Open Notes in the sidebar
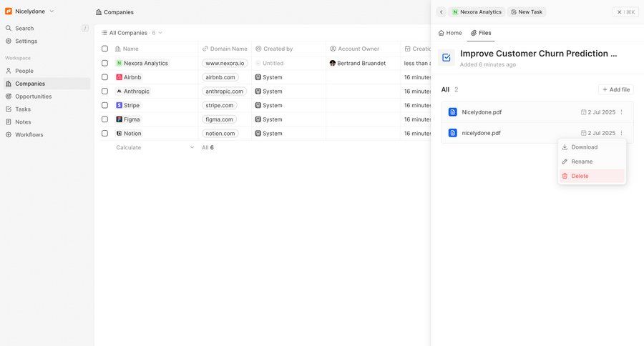This screenshot has width=644, height=346. tap(45, 122)
